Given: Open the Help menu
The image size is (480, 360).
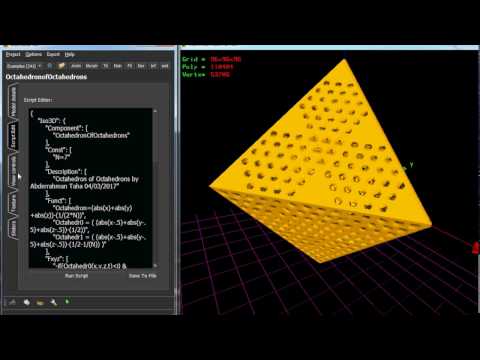Looking at the screenshot, I should [69, 54].
